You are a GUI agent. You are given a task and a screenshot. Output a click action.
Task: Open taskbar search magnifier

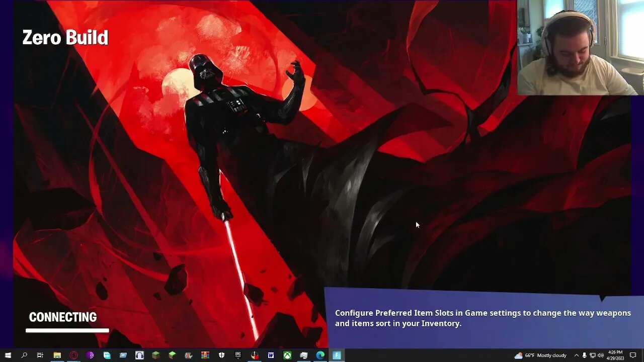tap(24, 355)
